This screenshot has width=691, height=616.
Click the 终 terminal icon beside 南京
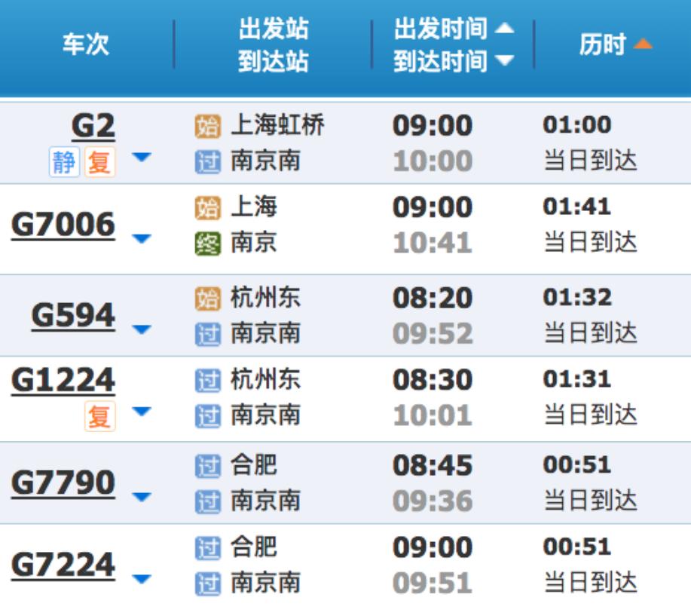207,244
